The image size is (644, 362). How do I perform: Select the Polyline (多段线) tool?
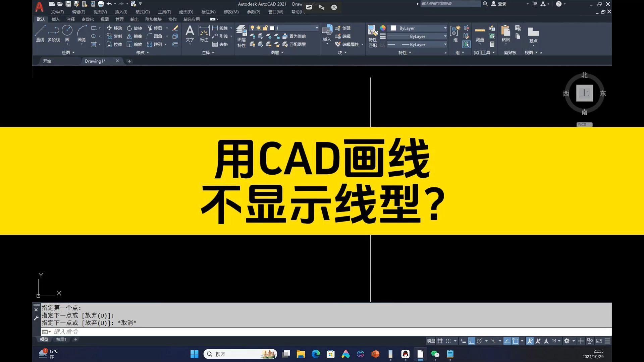[54, 33]
